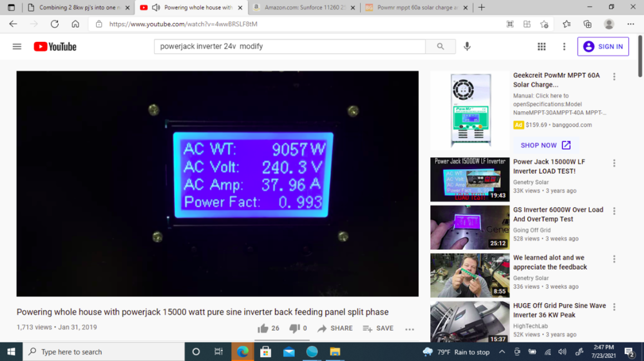644x361 pixels.
Task: Click in the YouTube search box
Action: (290, 46)
